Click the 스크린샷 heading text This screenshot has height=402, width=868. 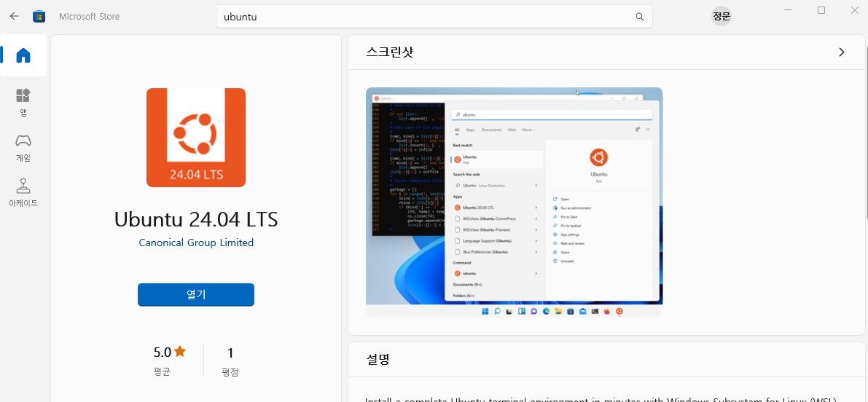[389, 52]
